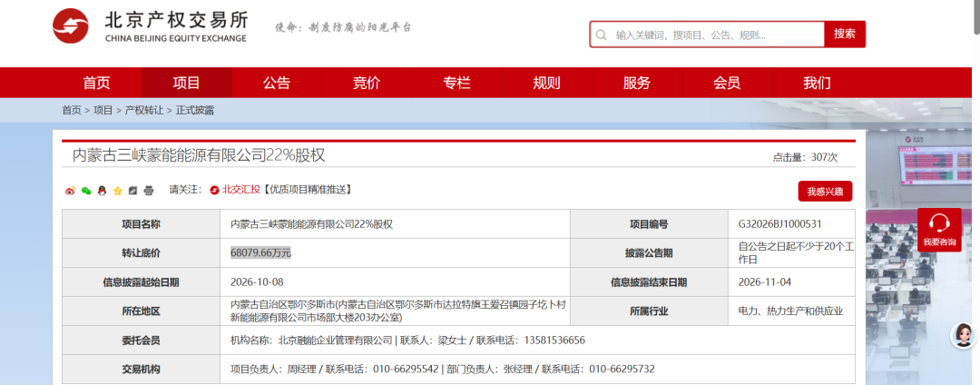This screenshot has width=980, height=385.
Task: Open the 规则 navigation menu
Action: click(x=546, y=83)
